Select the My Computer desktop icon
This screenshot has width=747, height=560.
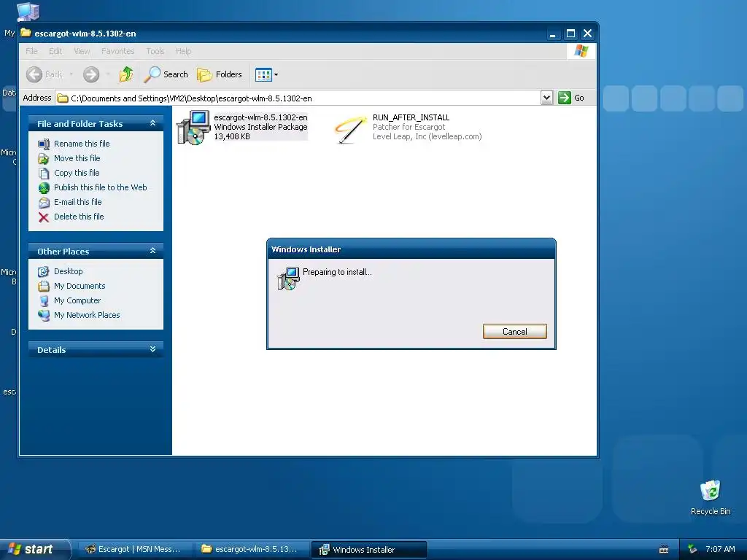pos(28,12)
